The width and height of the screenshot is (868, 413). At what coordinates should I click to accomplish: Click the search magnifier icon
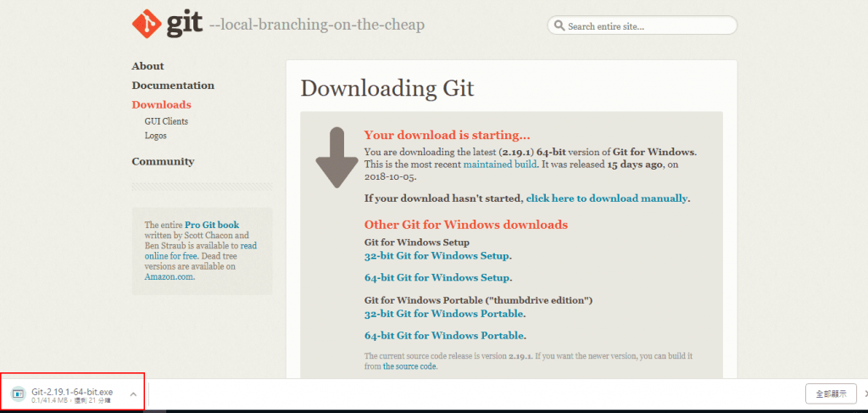point(559,26)
